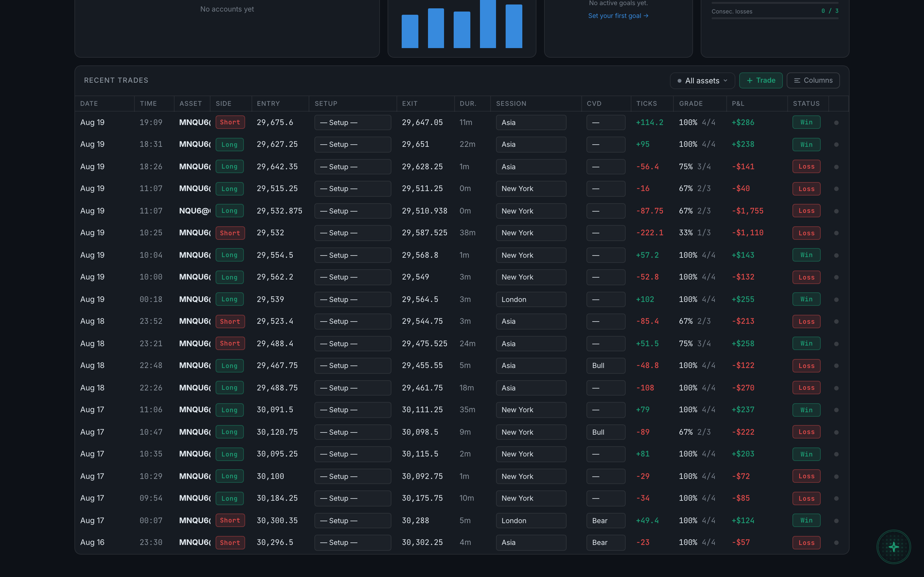Sort by the Grade column header

click(691, 104)
